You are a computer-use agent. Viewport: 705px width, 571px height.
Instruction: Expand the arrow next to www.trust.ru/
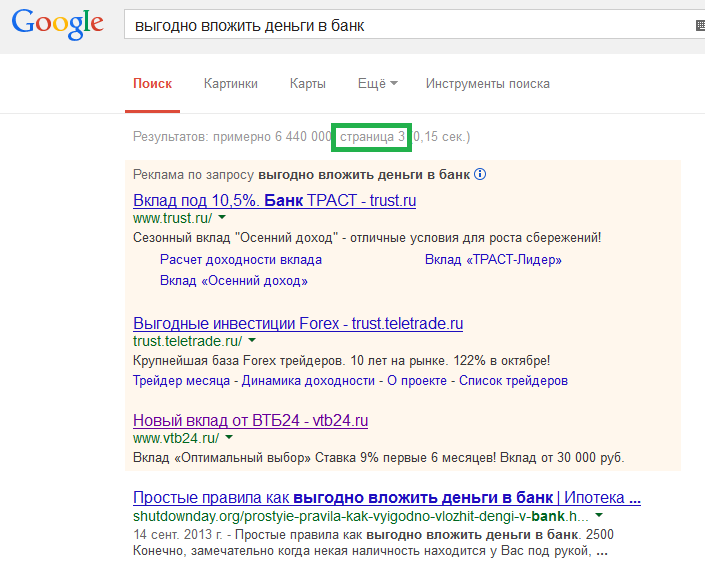pos(222,218)
